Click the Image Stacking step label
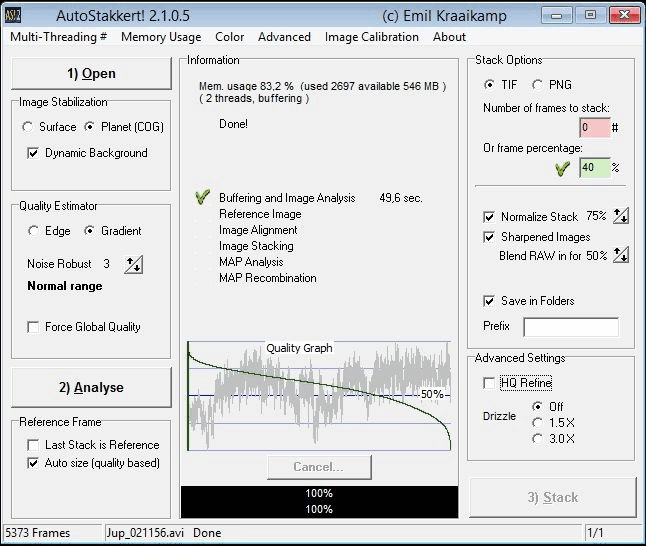This screenshot has width=646, height=546. tap(256, 246)
